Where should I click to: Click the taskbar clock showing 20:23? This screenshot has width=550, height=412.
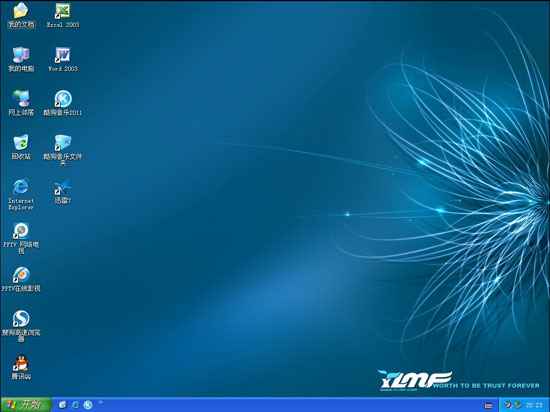(534, 405)
